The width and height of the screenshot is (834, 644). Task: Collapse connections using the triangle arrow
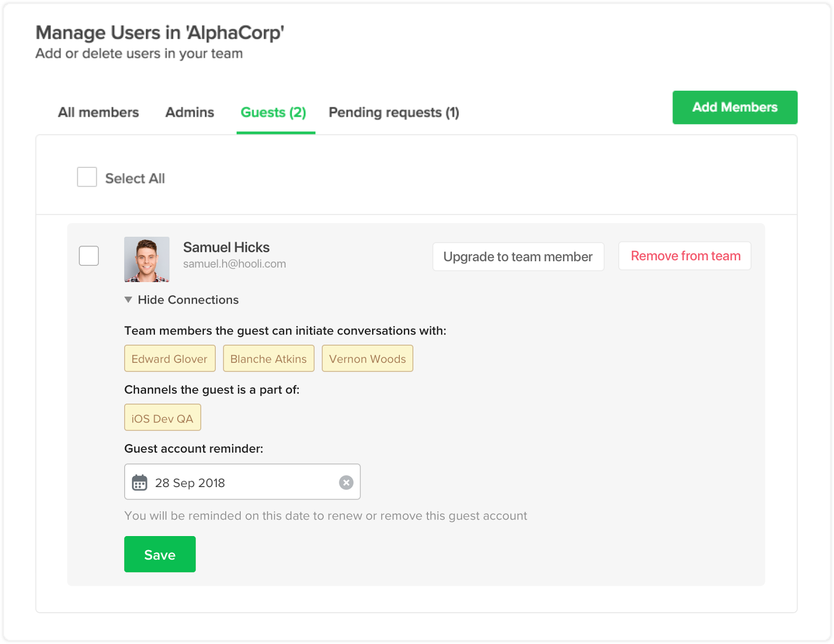128,299
